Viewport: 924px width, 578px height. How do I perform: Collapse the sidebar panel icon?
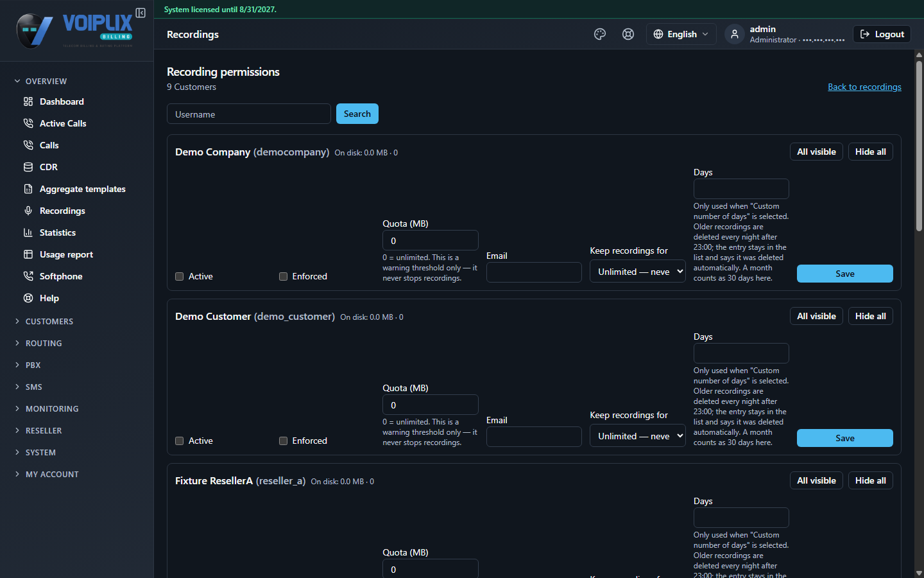point(141,13)
